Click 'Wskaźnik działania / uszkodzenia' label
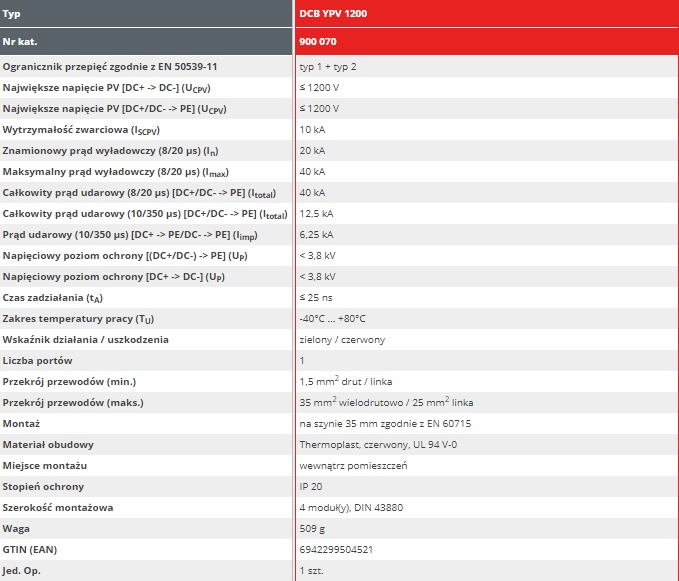679x581 pixels. pos(85,340)
